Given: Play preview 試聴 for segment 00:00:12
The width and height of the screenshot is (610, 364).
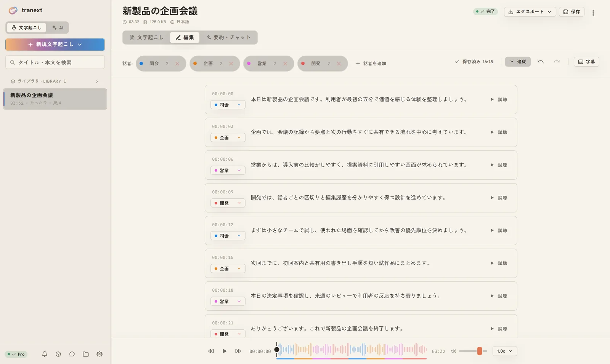Looking at the screenshot, I should coord(499,230).
